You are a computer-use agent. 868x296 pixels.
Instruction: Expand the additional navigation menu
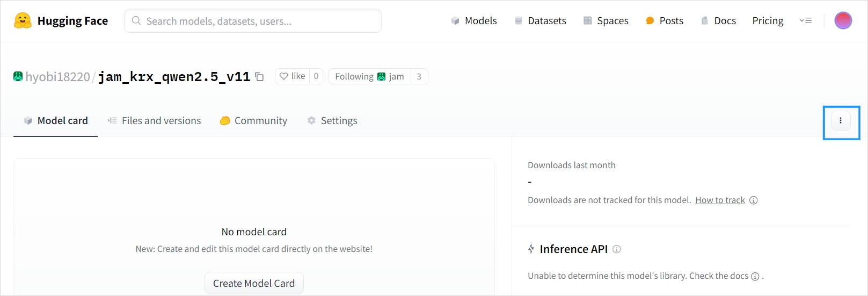point(806,21)
